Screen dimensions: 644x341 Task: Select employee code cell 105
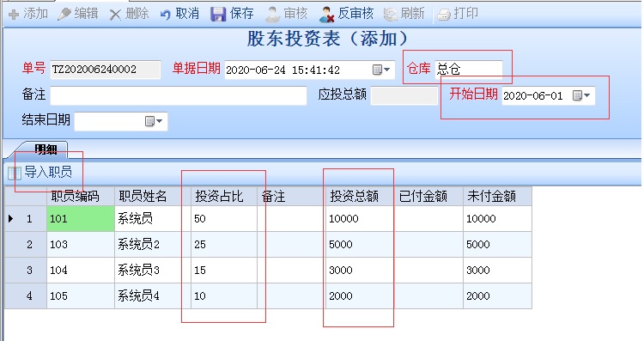[81, 295]
